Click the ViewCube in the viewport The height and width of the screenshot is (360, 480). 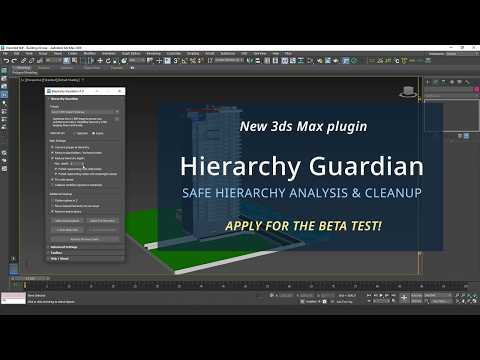pos(408,91)
